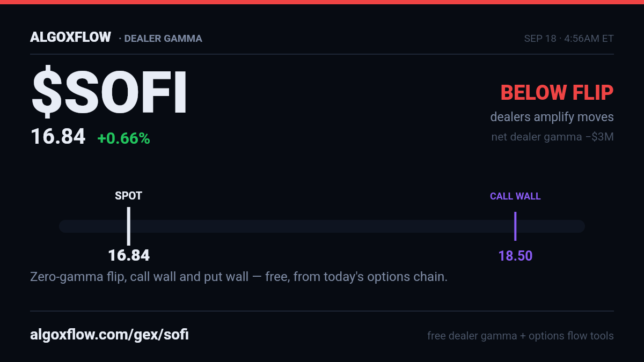Screen dimensions: 644x362
Task: Click the SEP 18 4:56AM ET timestamp
Action: 569,39
